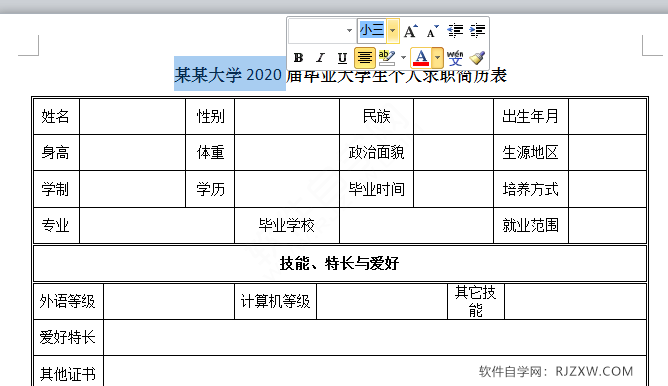The image size is (668, 386).
Task: Click the table cell labeled 政治面貌
Action: click(x=376, y=153)
